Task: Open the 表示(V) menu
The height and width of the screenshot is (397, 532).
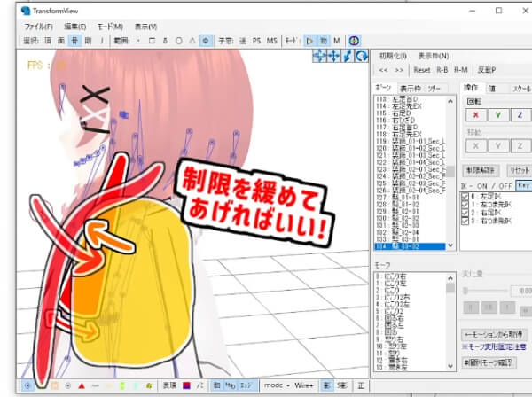Action: coord(145,27)
